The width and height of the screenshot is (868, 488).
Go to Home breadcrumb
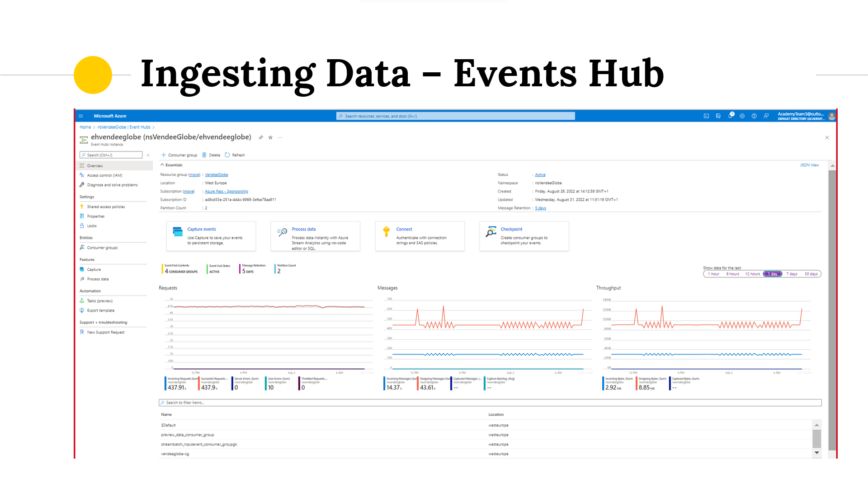[x=85, y=127]
